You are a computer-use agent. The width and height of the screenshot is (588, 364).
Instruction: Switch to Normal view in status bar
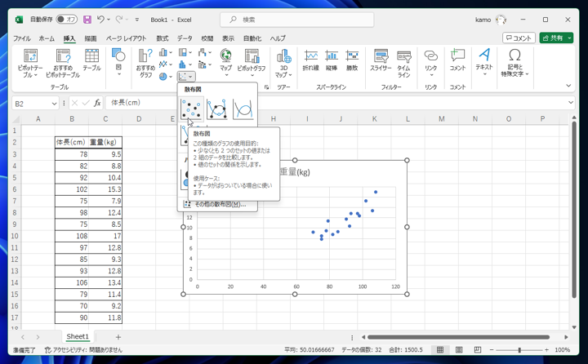pos(440,350)
